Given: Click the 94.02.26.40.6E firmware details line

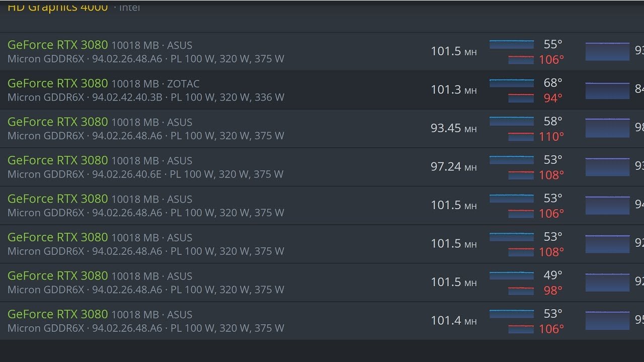Looking at the screenshot, I should [145, 174].
